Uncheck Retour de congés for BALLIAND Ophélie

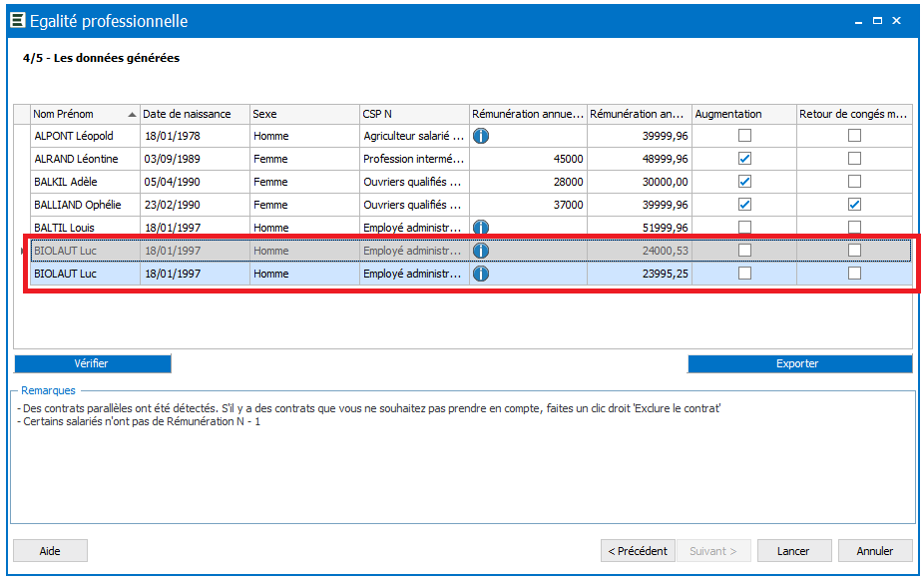[x=854, y=205]
